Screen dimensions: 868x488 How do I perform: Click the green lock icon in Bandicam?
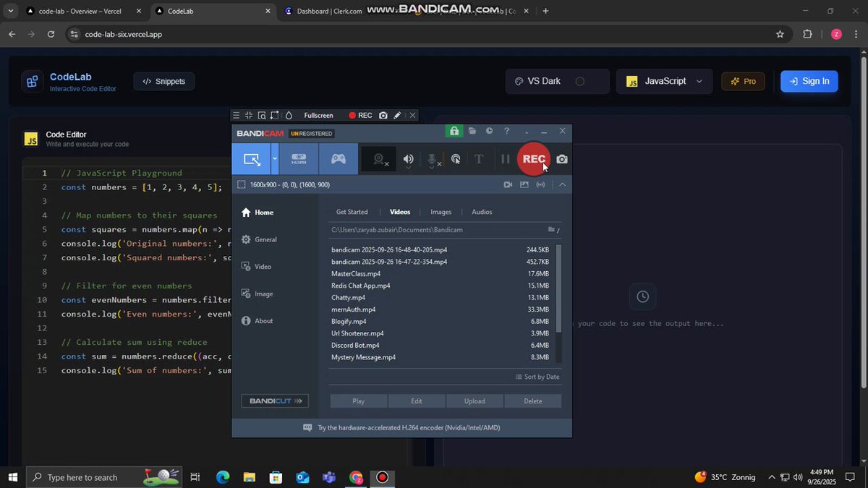(x=454, y=131)
